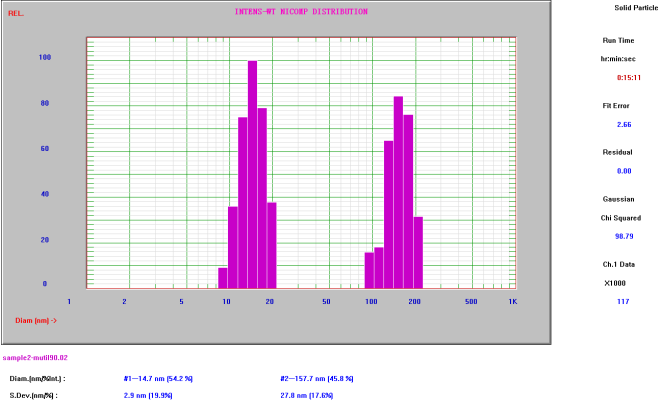This screenshot has width=662, height=404.
Task: Select the Fit Error value 2.66
Action: 623,124
